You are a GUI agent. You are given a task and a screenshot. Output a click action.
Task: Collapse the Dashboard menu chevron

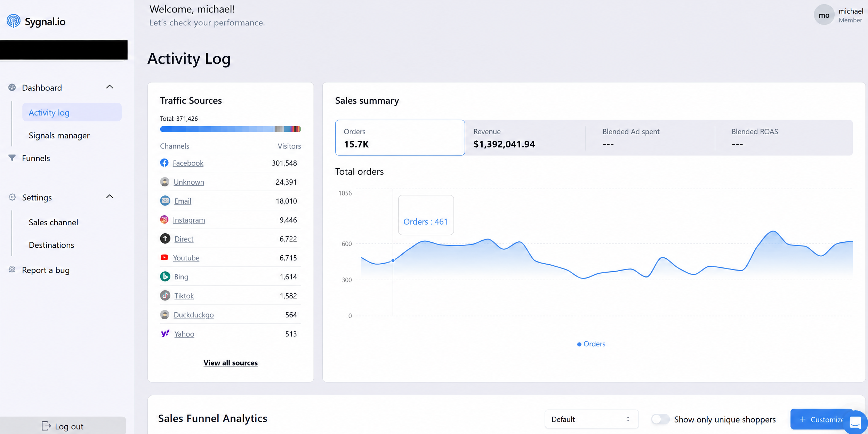pos(110,87)
